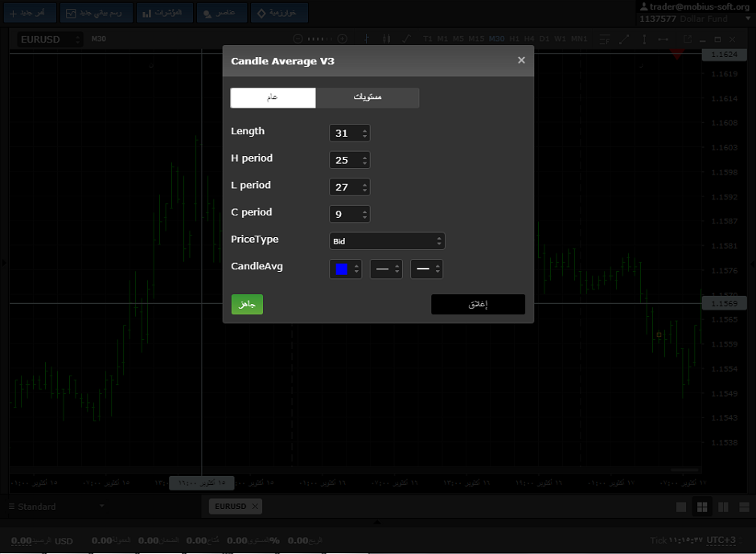Adjust the Length stepper arrows
Image resolution: width=756 pixels, height=554 pixels.
coord(365,133)
